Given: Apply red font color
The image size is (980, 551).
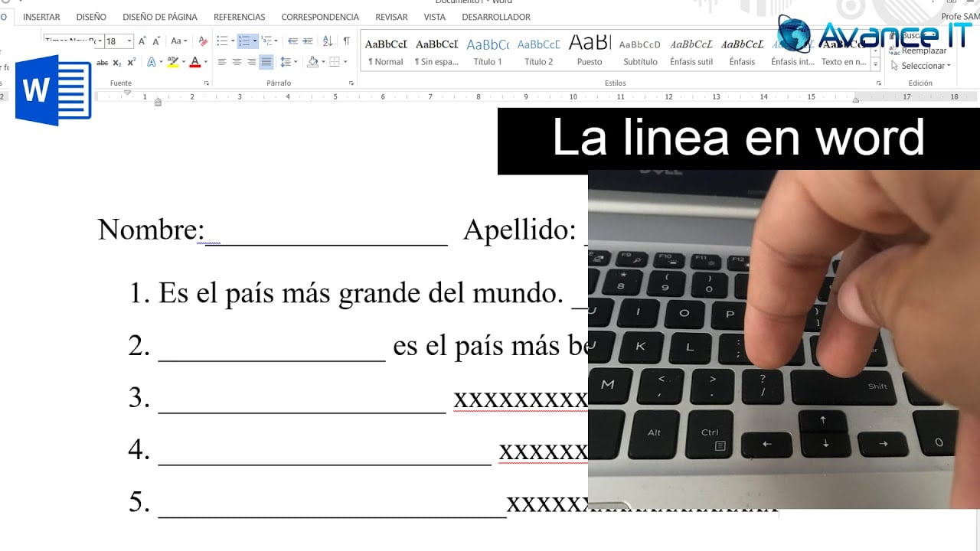Looking at the screenshot, I should (x=194, y=62).
